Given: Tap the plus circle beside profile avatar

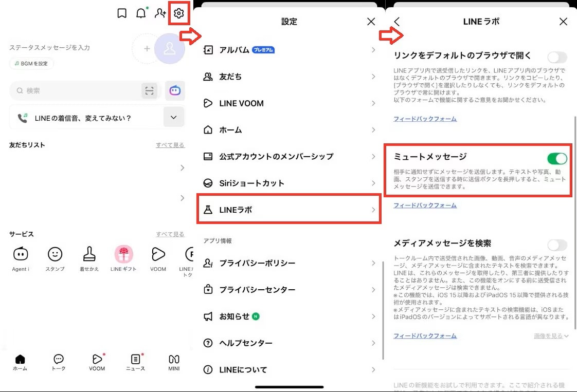Looking at the screenshot, I should tap(147, 48).
